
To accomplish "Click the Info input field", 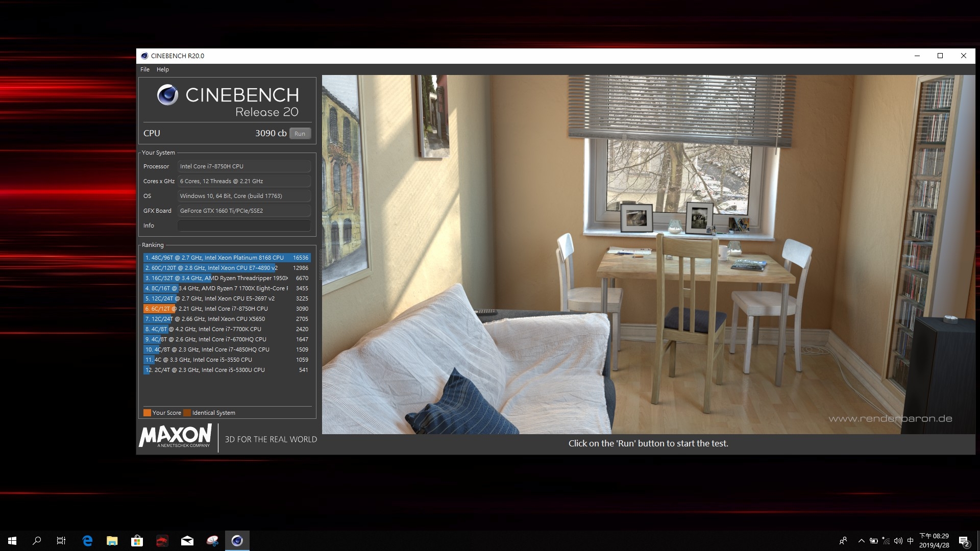I will [x=244, y=226].
